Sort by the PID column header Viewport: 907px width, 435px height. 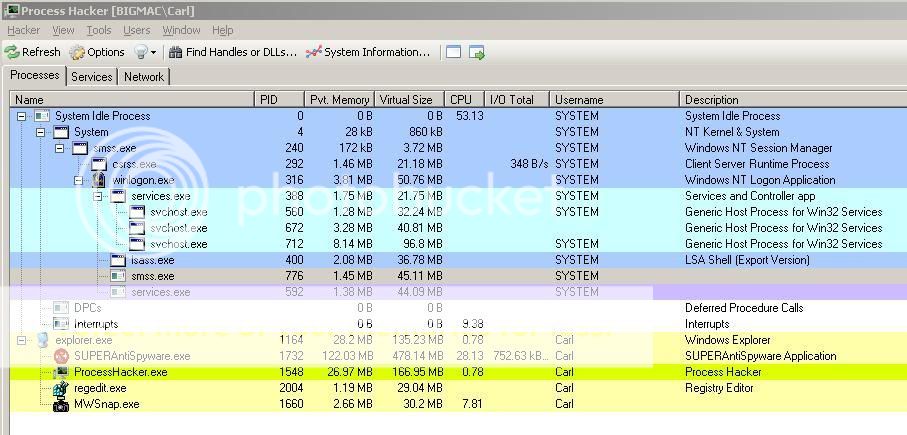click(279, 99)
